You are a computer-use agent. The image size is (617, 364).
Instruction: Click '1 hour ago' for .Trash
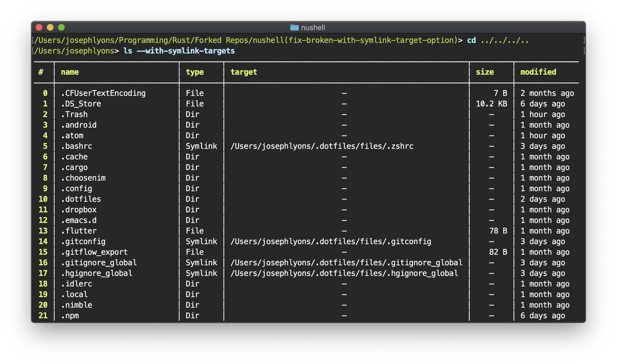(x=542, y=114)
